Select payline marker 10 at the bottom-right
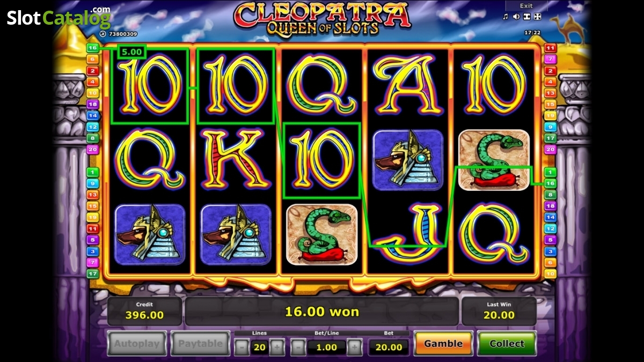 click(551, 274)
